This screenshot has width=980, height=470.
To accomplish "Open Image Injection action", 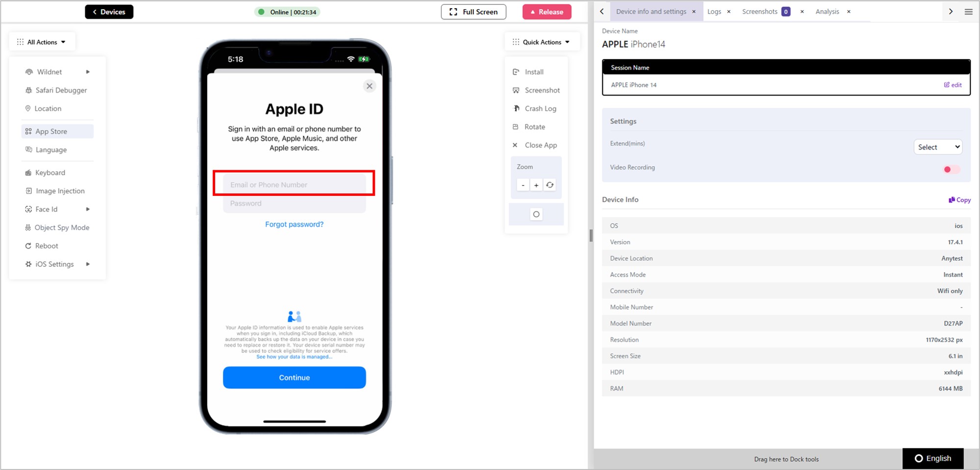I will (x=55, y=191).
